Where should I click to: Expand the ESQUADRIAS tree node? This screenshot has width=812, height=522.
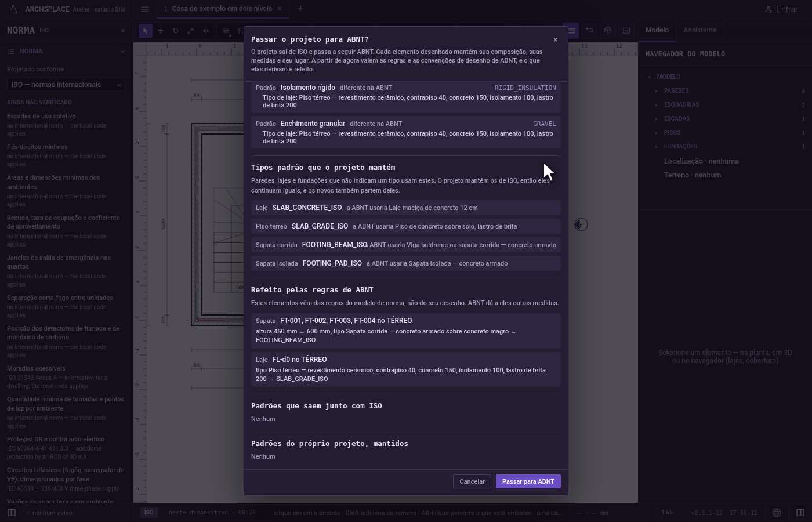657,105
